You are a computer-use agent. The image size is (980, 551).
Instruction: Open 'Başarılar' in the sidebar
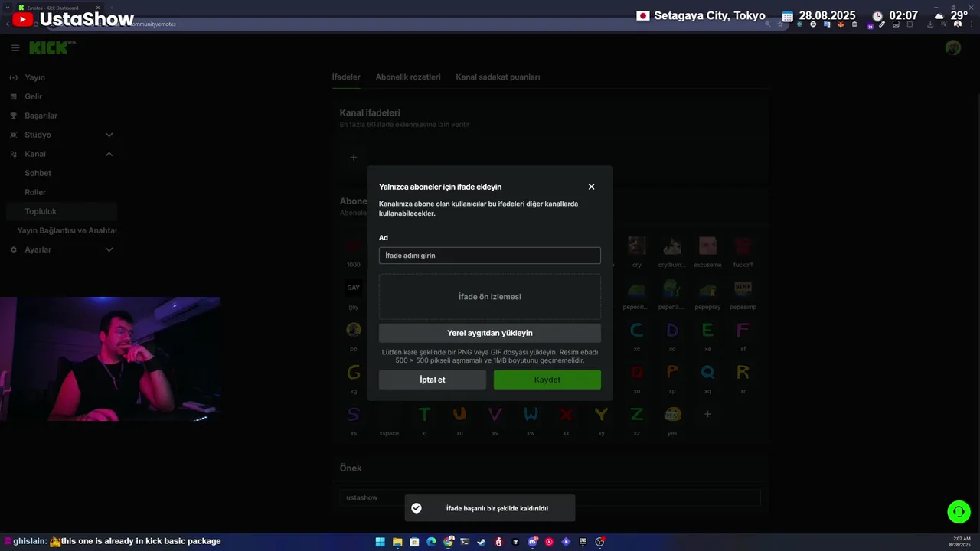tap(41, 116)
